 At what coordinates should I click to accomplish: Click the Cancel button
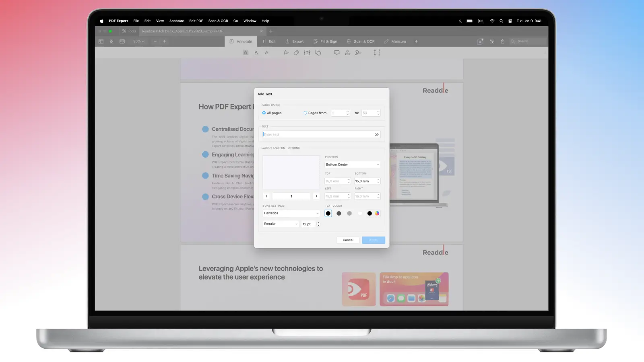348,240
